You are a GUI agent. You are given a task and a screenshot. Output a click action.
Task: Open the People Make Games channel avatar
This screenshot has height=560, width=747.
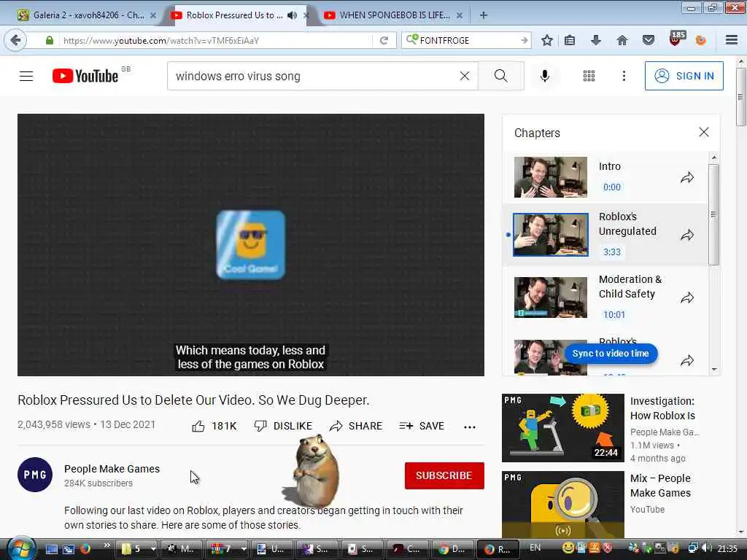click(x=35, y=474)
